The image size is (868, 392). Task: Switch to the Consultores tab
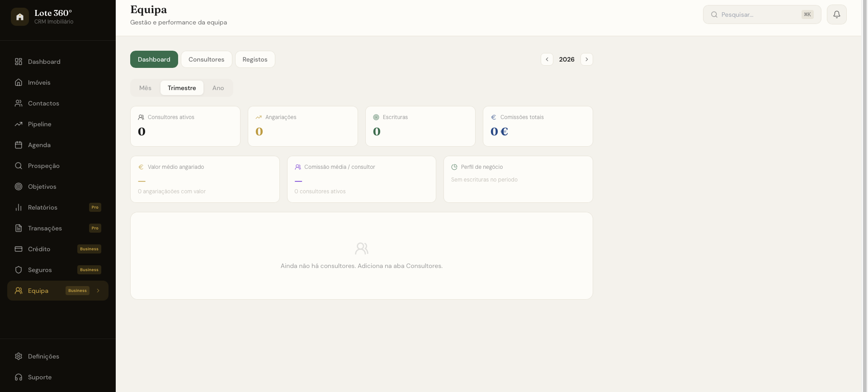(x=207, y=59)
